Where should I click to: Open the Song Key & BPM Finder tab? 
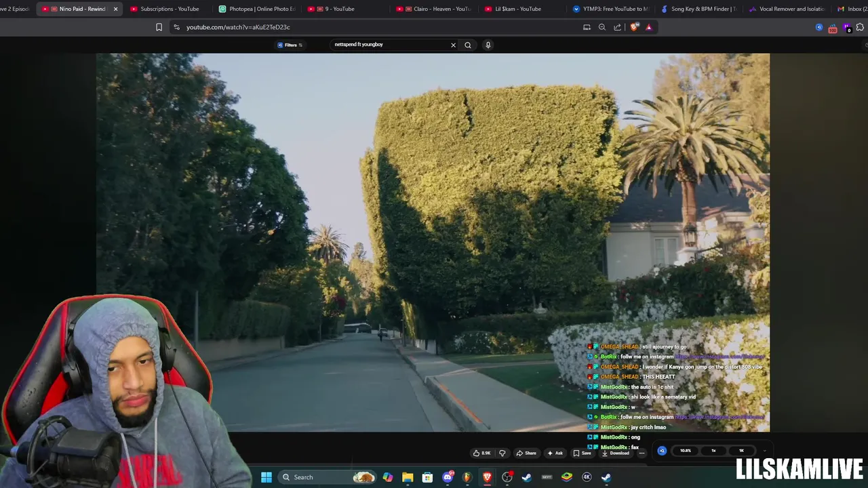(698, 9)
